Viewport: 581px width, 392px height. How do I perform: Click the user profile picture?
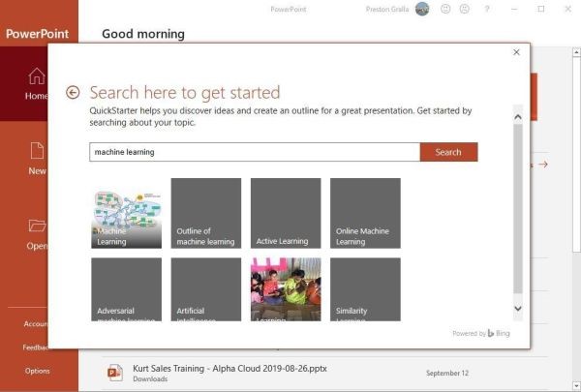coord(422,9)
